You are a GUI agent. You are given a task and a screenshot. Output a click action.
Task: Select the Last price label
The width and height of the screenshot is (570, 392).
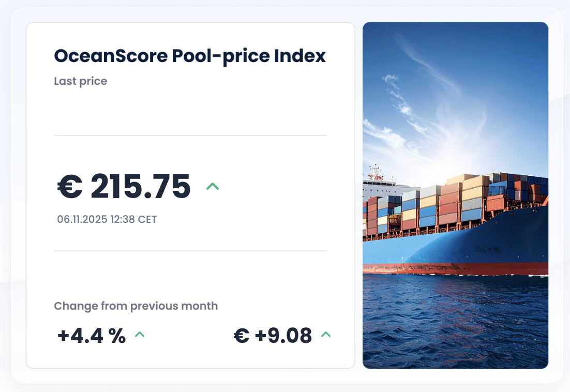click(x=80, y=81)
